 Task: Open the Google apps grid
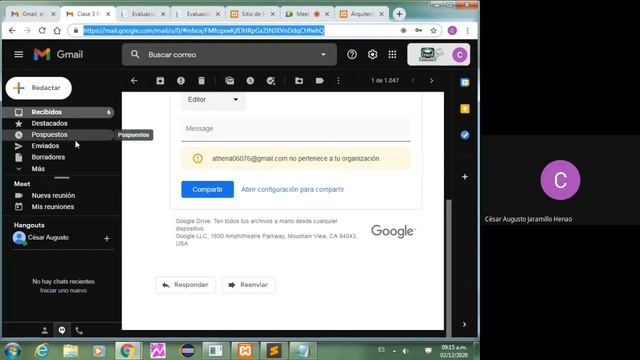pyautogui.click(x=392, y=54)
